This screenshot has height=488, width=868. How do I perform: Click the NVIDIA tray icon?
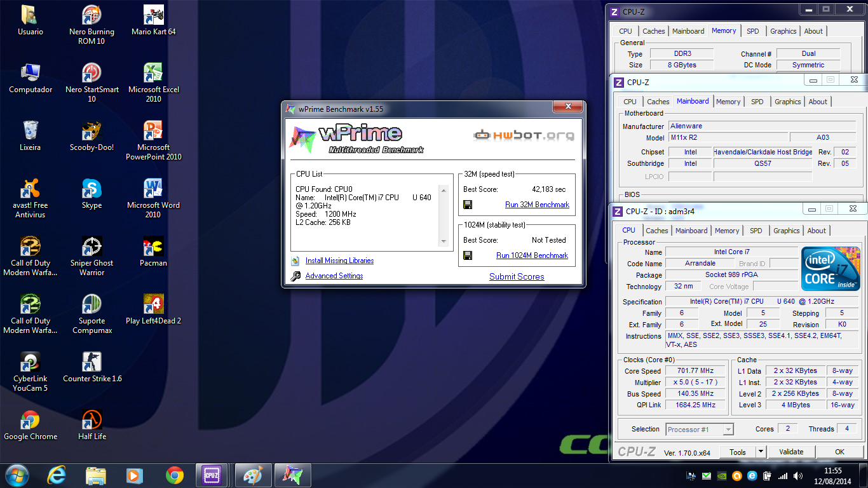722,475
